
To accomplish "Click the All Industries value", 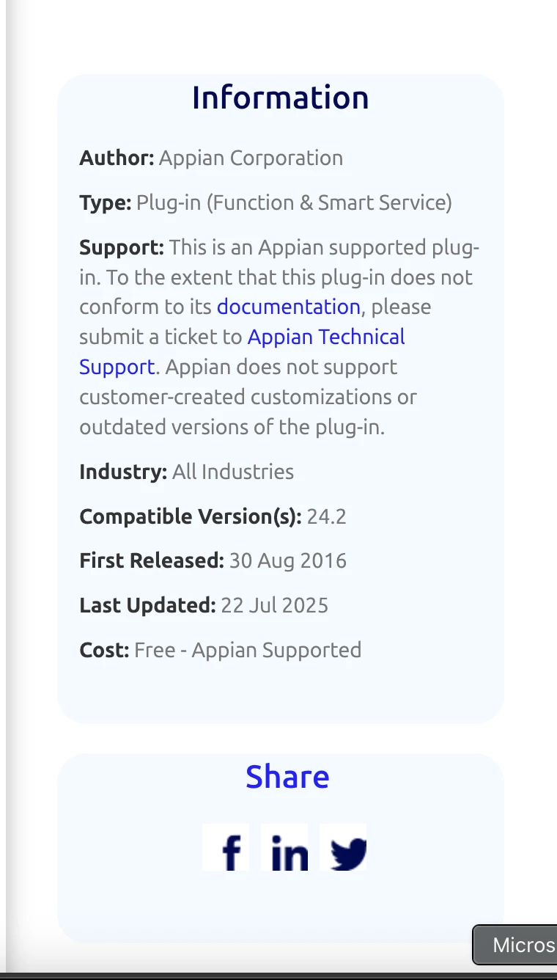I will (x=233, y=472).
